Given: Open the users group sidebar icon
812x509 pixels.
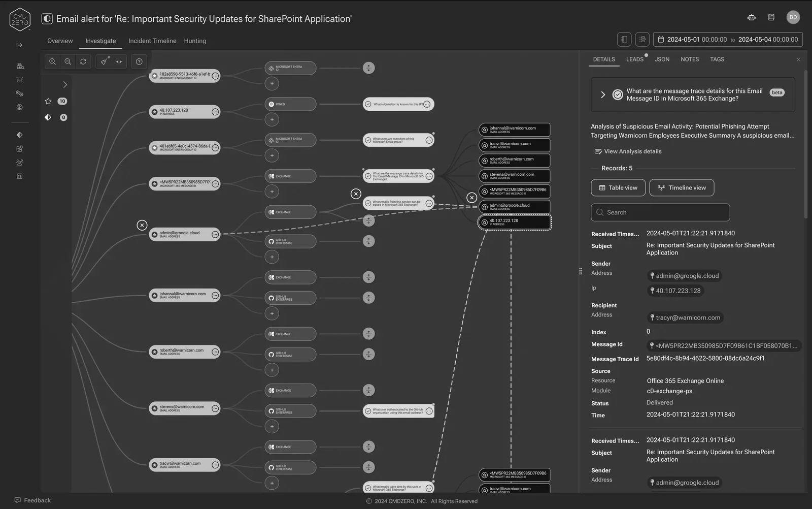Looking at the screenshot, I should tap(20, 163).
